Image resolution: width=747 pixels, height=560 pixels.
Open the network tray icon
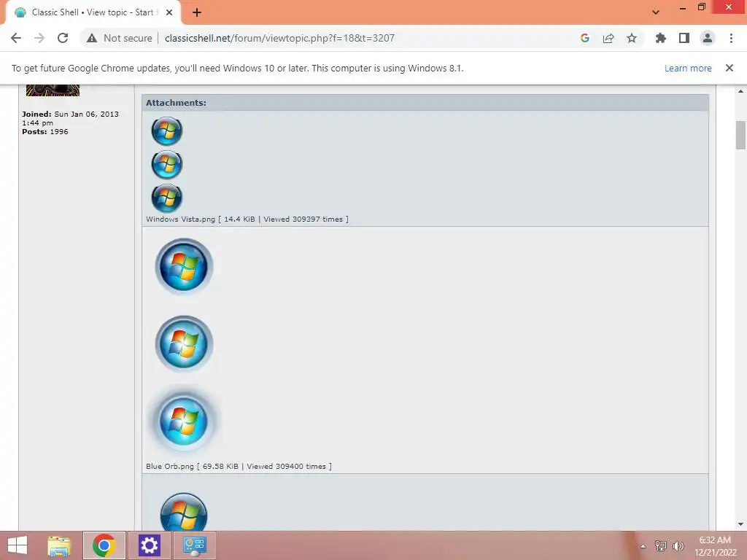click(661, 545)
